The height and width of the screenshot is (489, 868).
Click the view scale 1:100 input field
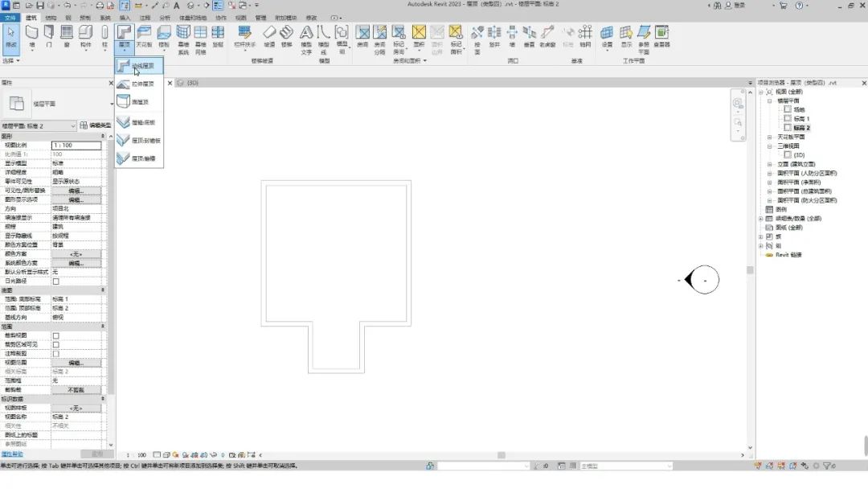coord(76,145)
